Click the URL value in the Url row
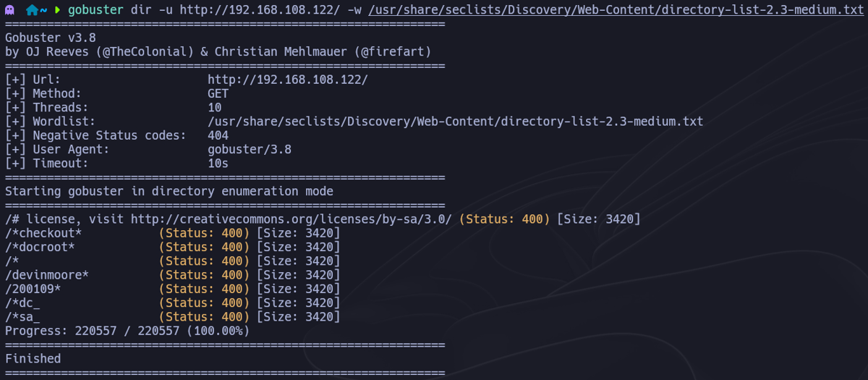This screenshot has width=868, height=380. pos(287,80)
